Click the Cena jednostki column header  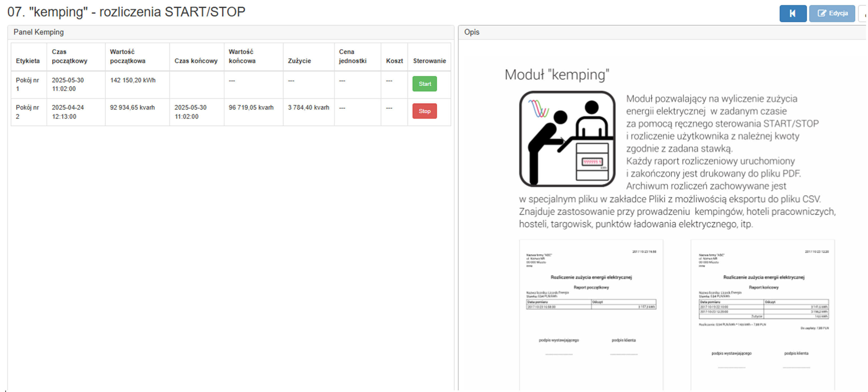click(357, 57)
